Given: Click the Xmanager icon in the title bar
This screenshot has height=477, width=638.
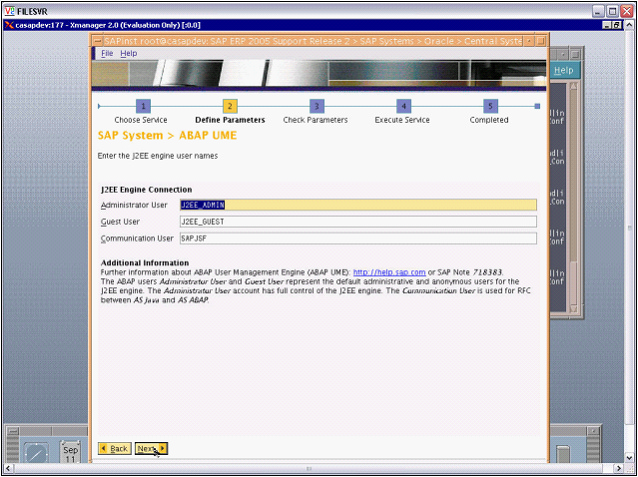Looking at the screenshot, I should point(8,25).
